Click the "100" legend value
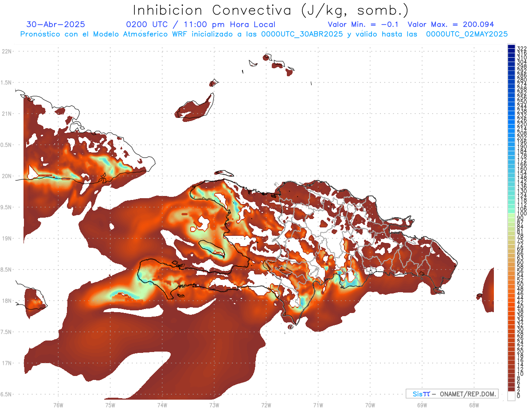The width and height of the screenshot is (532, 411). (x=521, y=214)
